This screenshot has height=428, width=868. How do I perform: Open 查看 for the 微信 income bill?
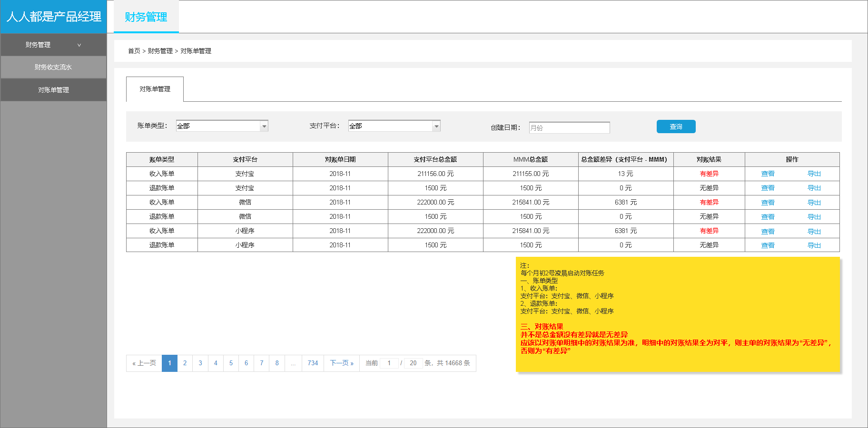coord(768,202)
